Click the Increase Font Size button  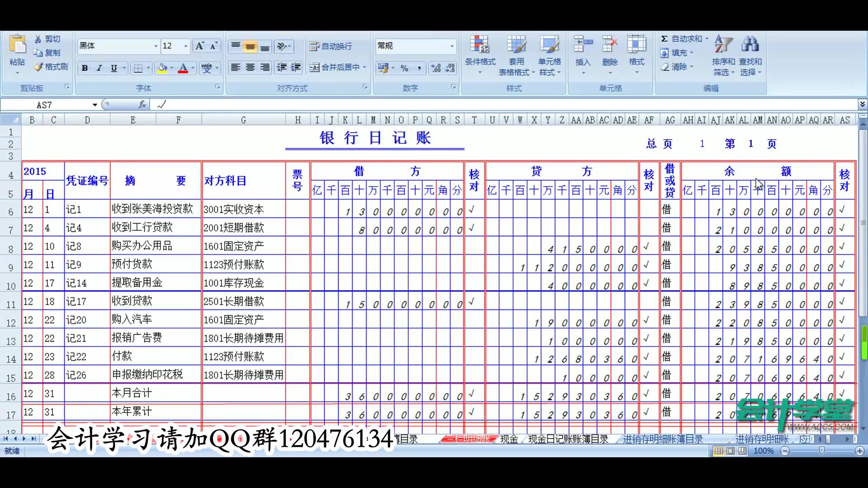[200, 45]
